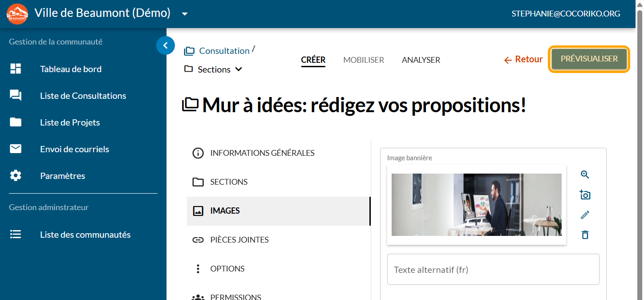Image resolution: width=644 pixels, height=300 pixels.
Task: Delete the banner image with trash icon
Action: (585, 235)
